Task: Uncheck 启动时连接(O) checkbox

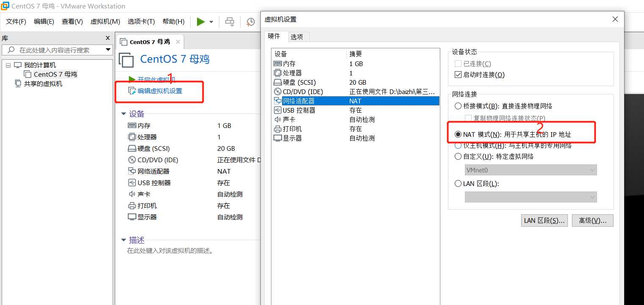Action: 458,75
